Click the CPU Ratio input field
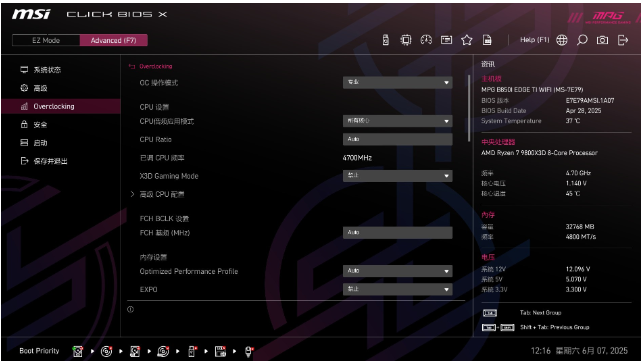Screen dimensions: 643x364 tap(397, 139)
